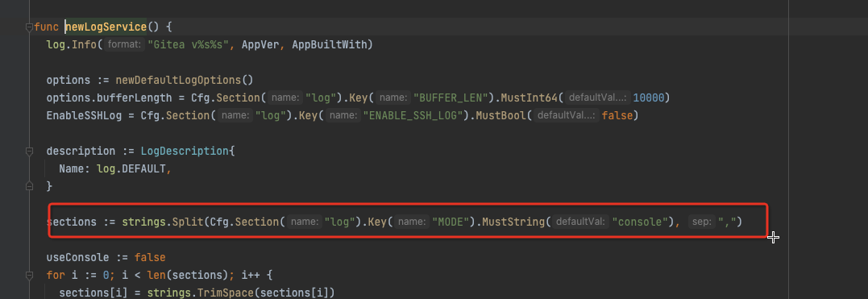
Task: Collapse the newLogService function fold marker
Action: coord(29,27)
